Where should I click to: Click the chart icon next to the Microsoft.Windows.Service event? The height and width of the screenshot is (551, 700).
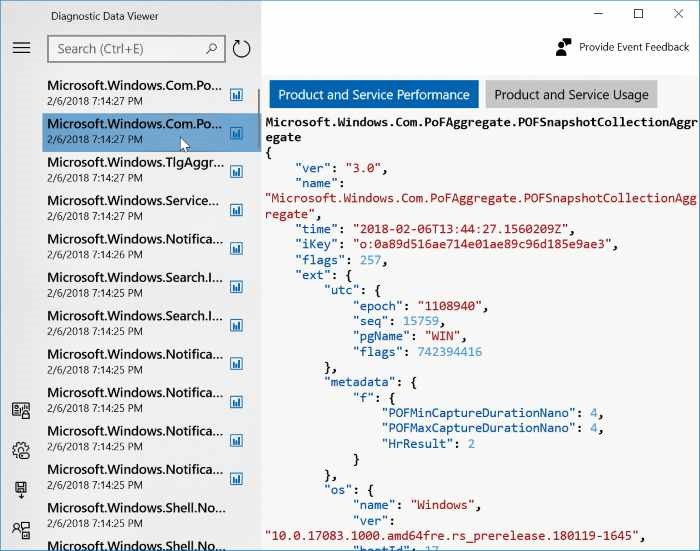[x=237, y=209]
